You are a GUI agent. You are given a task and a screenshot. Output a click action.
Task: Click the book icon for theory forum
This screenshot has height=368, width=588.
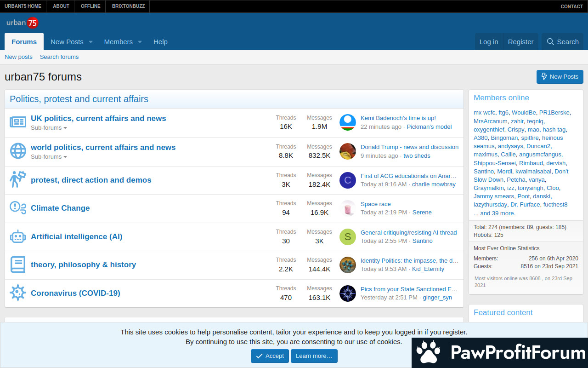[x=18, y=264]
